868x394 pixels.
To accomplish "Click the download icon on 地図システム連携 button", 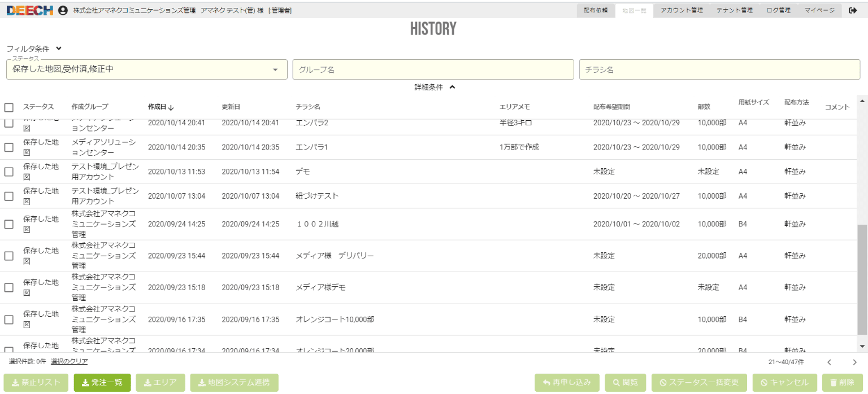I will point(201,382).
